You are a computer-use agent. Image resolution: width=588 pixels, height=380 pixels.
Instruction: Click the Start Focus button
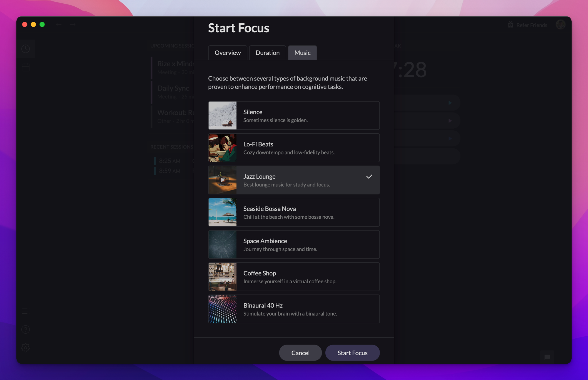(x=352, y=353)
